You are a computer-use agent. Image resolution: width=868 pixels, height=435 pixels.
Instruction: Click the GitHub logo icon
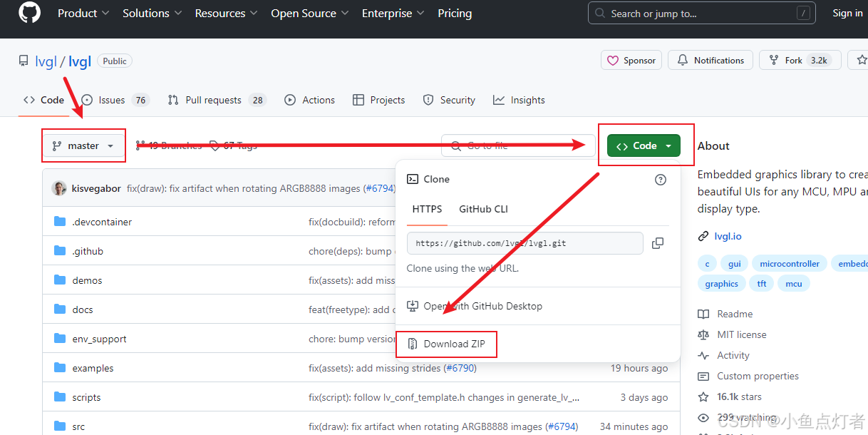(30, 13)
